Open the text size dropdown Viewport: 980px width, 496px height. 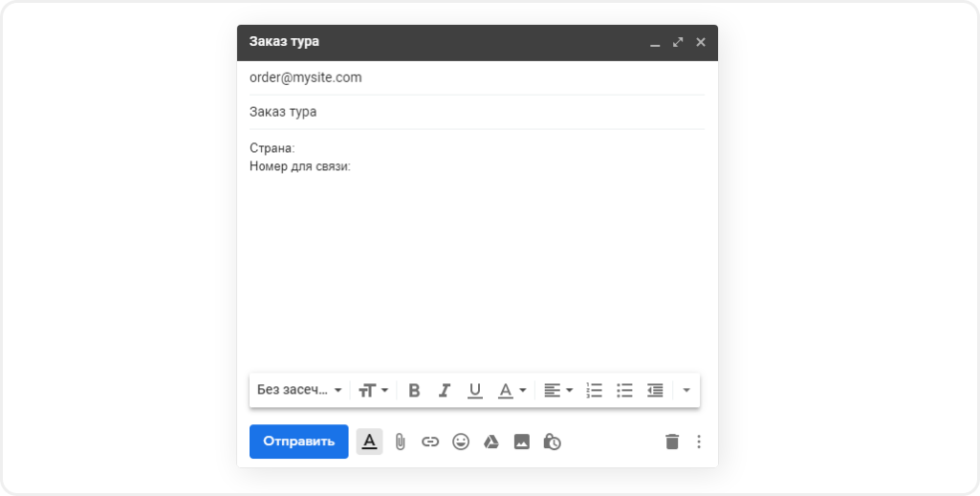(373, 390)
